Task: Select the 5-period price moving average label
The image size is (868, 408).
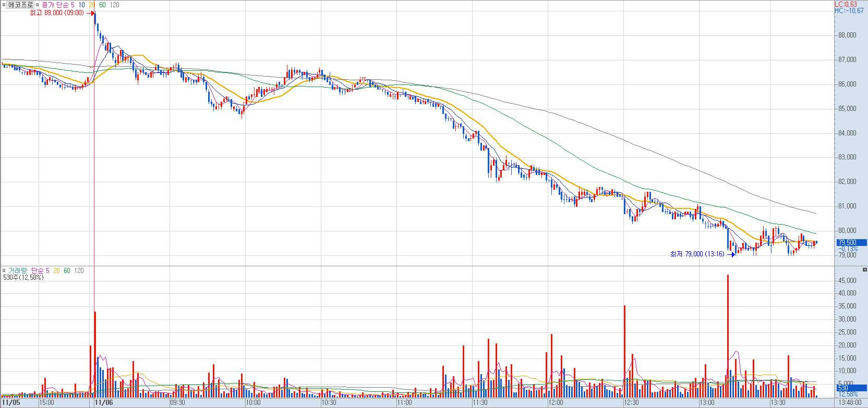Action: click(73, 5)
